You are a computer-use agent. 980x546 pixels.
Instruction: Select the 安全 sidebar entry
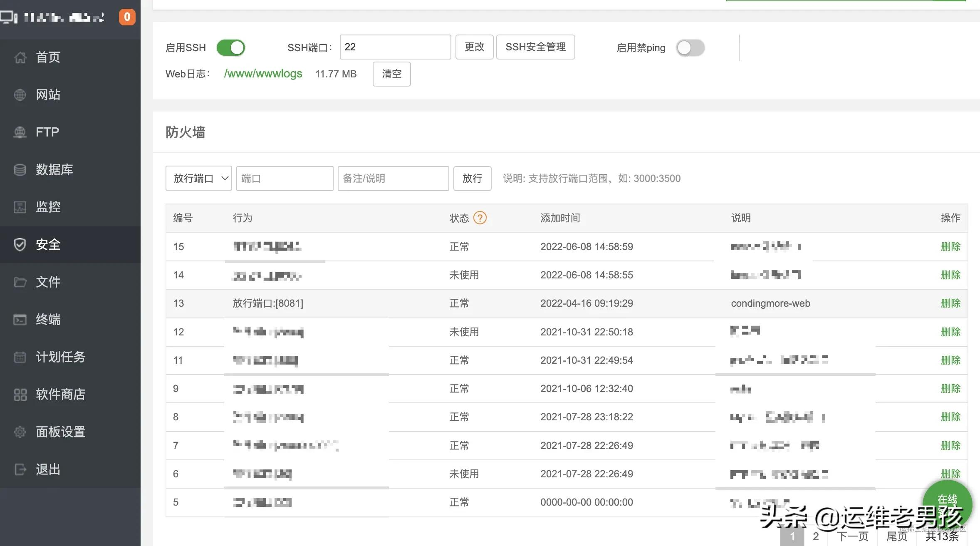[48, 244]
